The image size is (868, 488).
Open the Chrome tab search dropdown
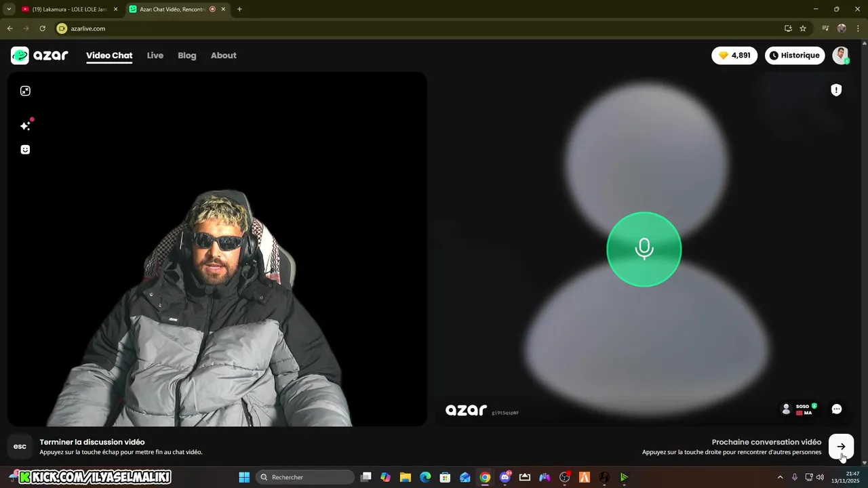[9, 9]
